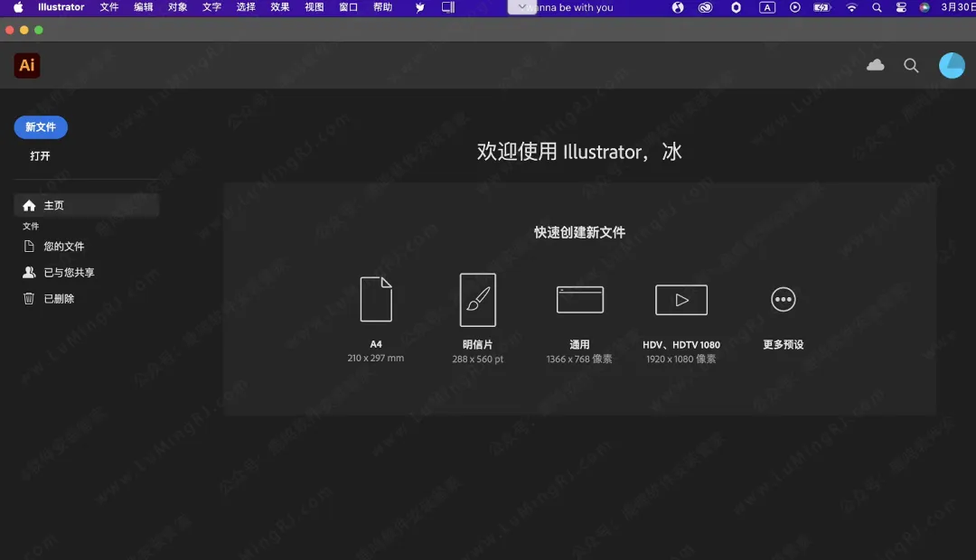Open the 帮助 menu

pos(382,8)
